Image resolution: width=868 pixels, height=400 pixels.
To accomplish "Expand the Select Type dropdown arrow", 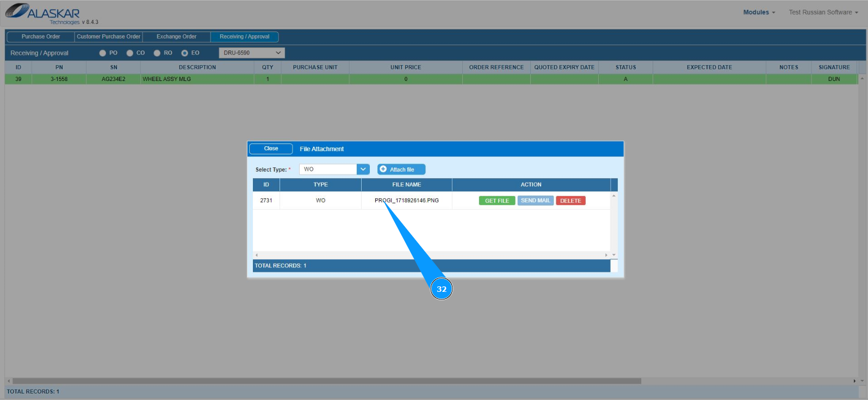I will [363, 170].
